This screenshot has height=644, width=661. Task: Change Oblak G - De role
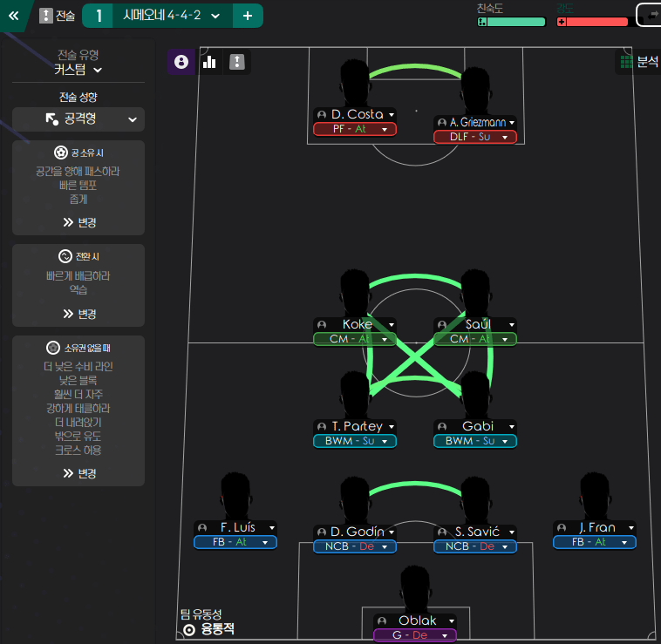415,635
